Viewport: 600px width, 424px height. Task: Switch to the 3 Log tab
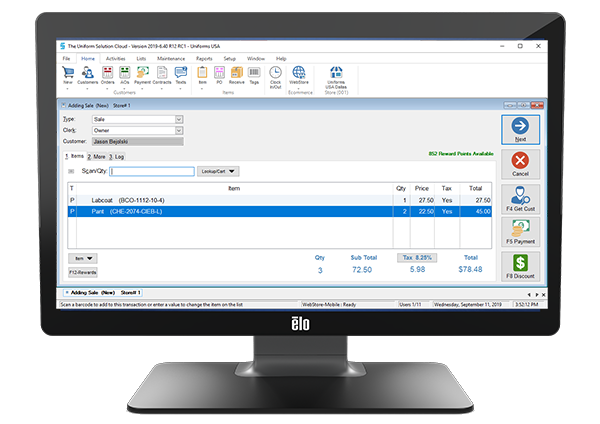(x=116, y=157)
